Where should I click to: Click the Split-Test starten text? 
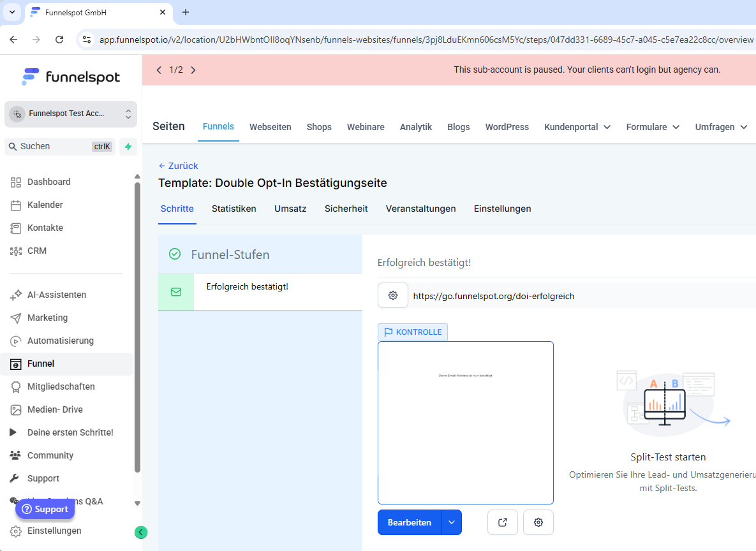(668, 457)
